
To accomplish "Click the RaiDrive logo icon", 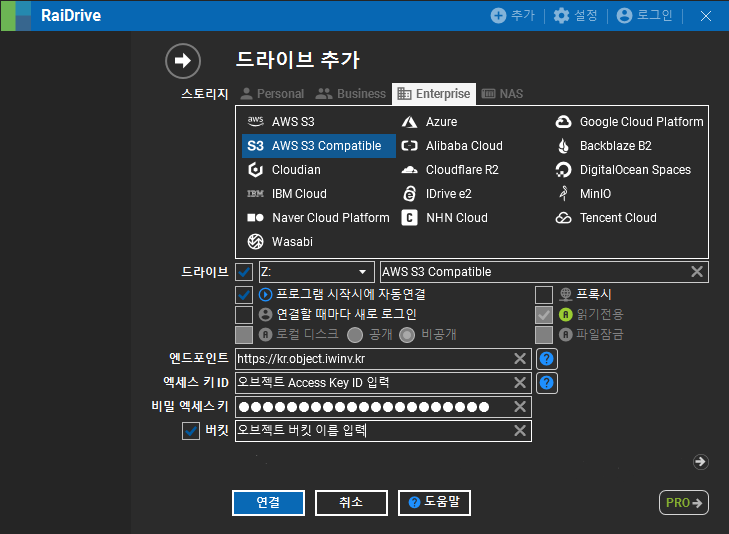I will pyautogui.click(x=16, y=16).
